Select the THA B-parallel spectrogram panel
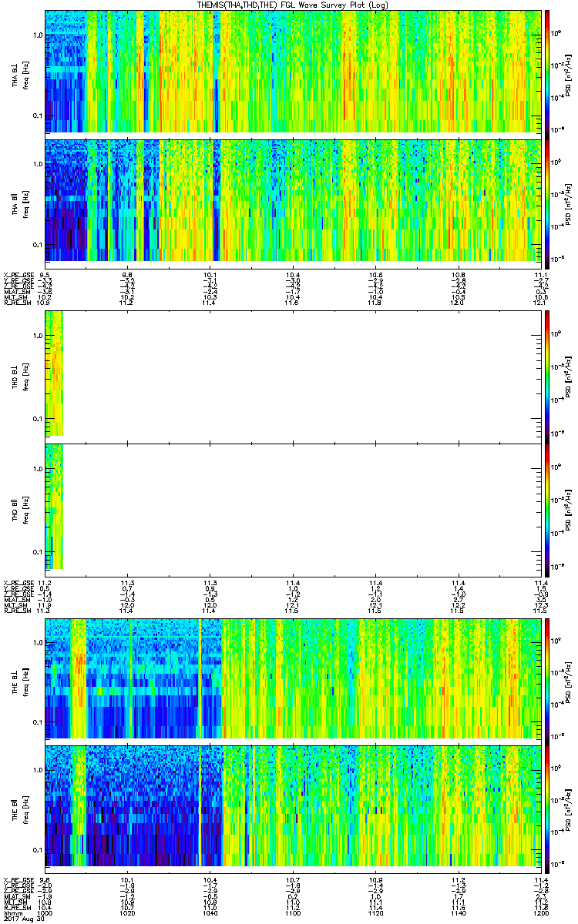The width and height of the screenshot is (578, 924). (x=293, y=200)
